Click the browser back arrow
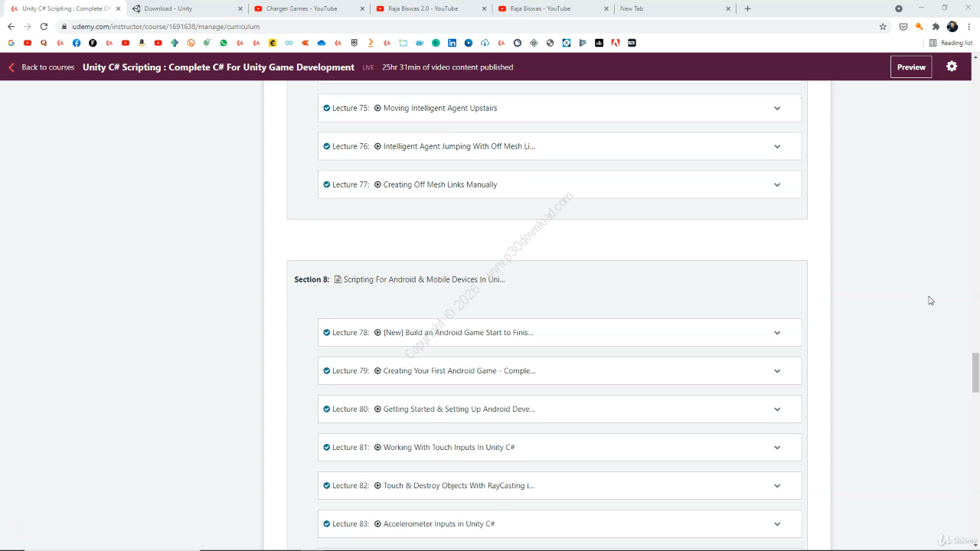 pyautogui.click(x=11, y=26)
